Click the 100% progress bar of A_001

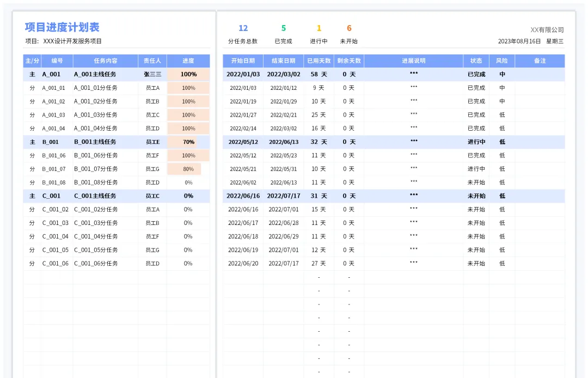(x=188, y=74)
